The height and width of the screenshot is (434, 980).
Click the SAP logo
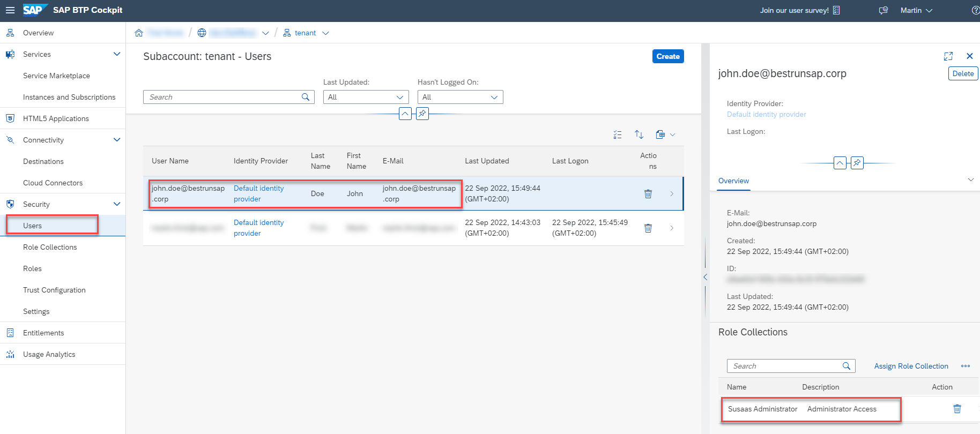[35, 10]
